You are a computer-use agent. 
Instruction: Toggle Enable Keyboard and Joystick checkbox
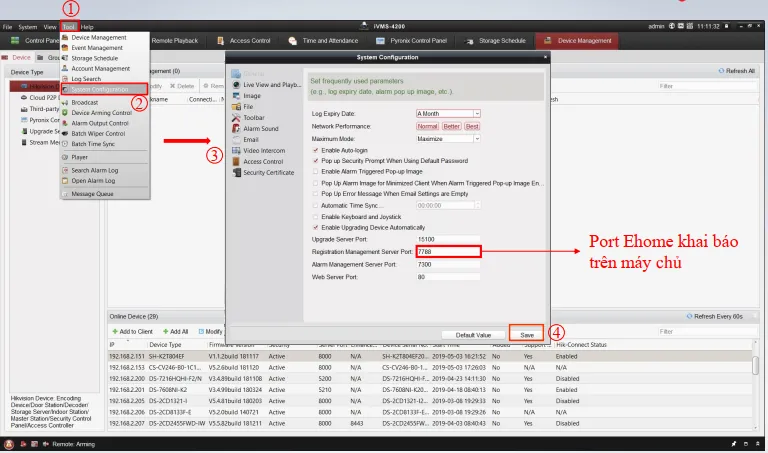click(316, 216)
